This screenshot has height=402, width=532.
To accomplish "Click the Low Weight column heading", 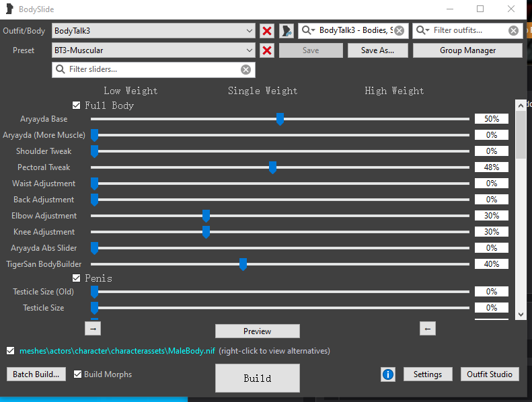I will [130, 91].
